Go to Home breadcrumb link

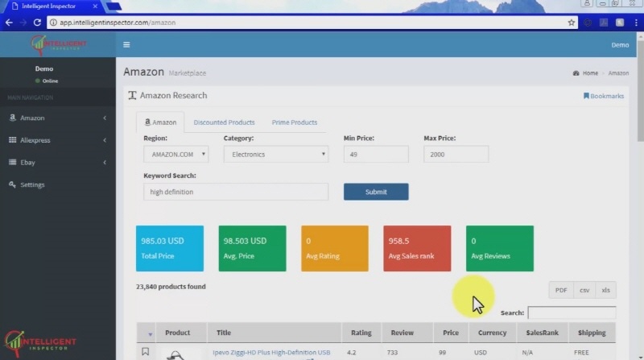pos(590,73)
